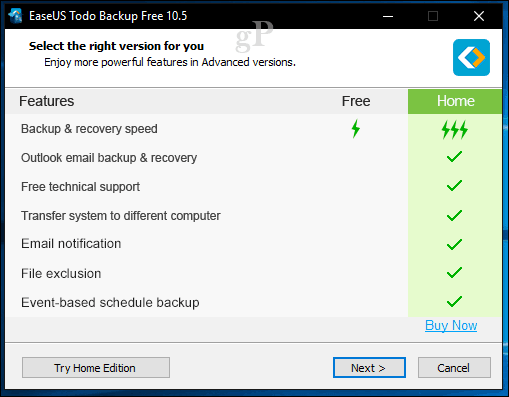Screen dimensions: 509x397
Task: Click the Home checkmark for Transfer system
Action: click(x=454, y=215)
